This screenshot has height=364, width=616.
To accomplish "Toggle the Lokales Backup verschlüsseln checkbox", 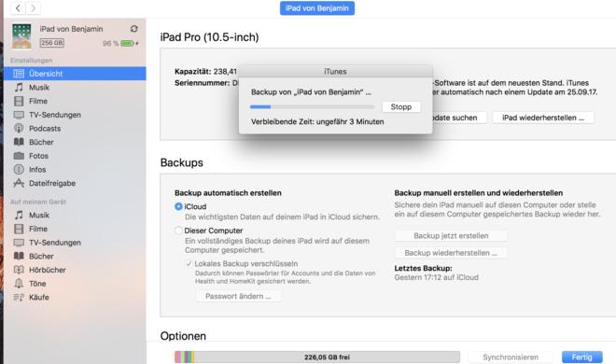I will coord(189,263).
